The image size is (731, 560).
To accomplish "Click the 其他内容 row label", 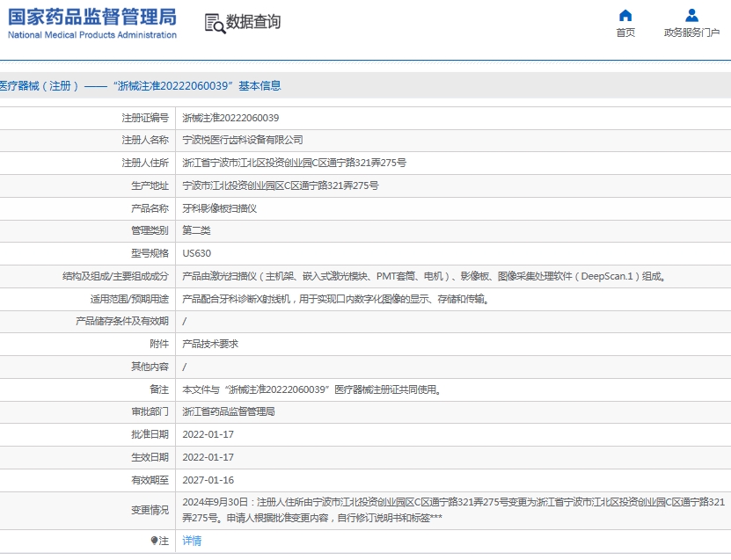I will [150, 367].
